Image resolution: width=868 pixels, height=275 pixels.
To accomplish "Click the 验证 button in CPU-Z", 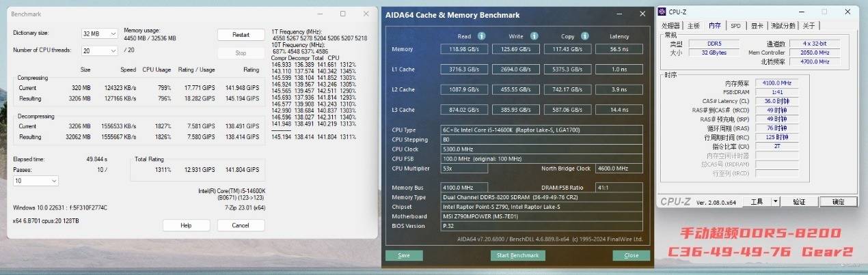I will coord(798,201).
